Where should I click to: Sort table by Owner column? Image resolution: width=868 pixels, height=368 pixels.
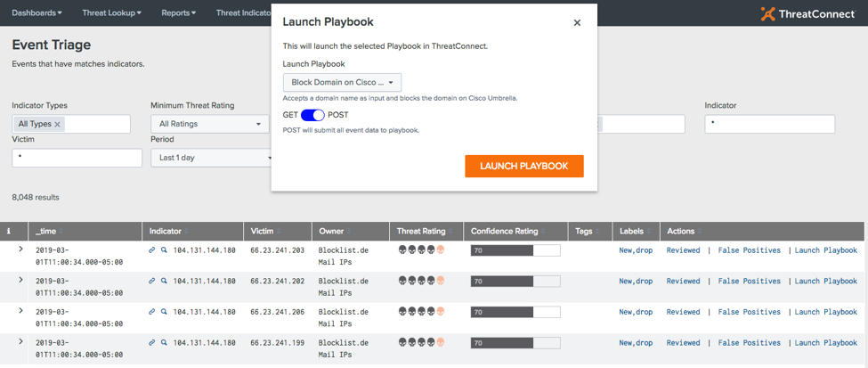click(x=334, y=231)
